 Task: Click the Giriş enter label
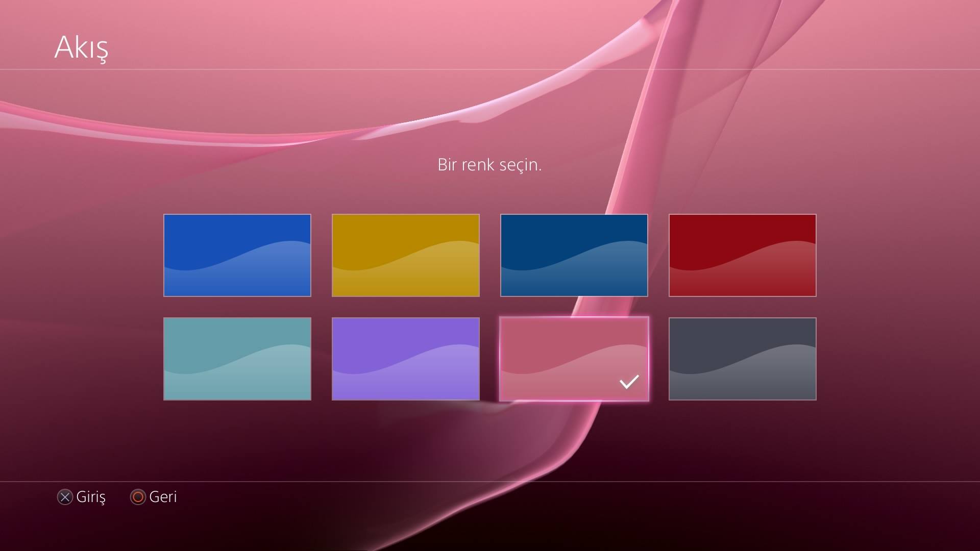pos(90,497)
